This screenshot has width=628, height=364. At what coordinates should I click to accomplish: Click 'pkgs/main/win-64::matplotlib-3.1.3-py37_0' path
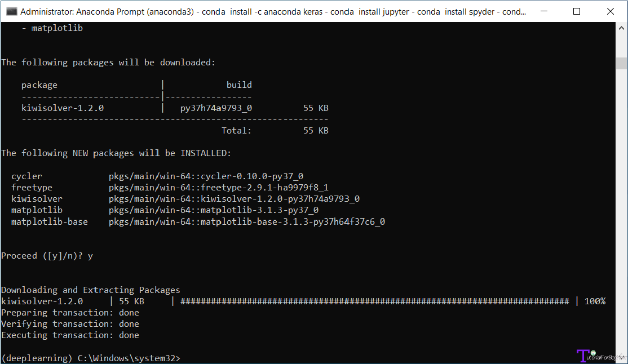(214, 210)
